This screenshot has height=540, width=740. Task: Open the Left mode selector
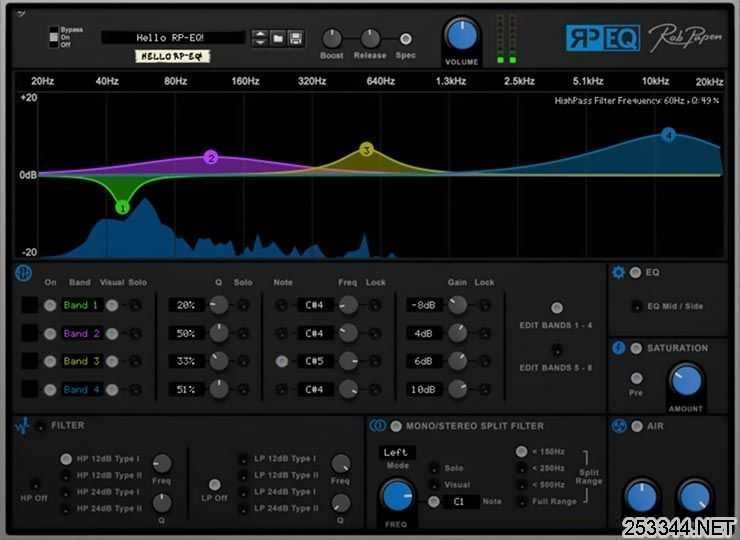[396, 452]
